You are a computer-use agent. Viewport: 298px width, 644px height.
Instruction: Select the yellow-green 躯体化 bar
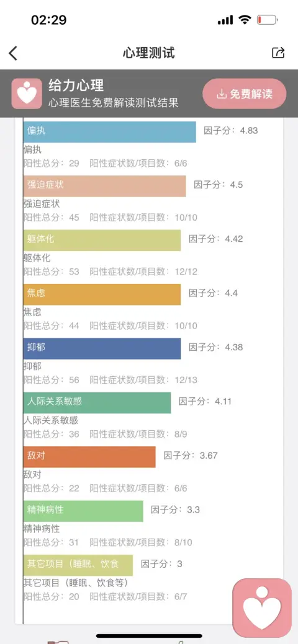(x=102, y=240)
